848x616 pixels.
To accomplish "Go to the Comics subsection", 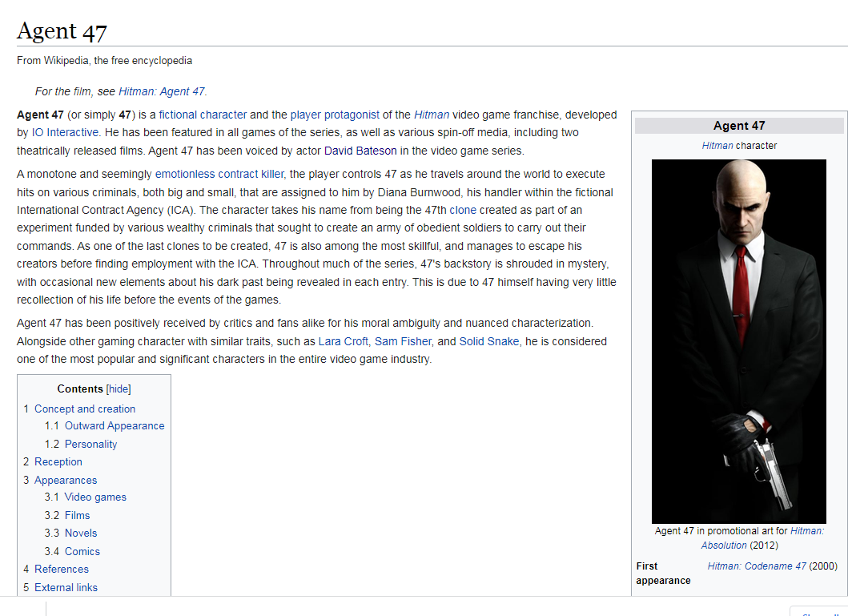I will pos(82,551).
